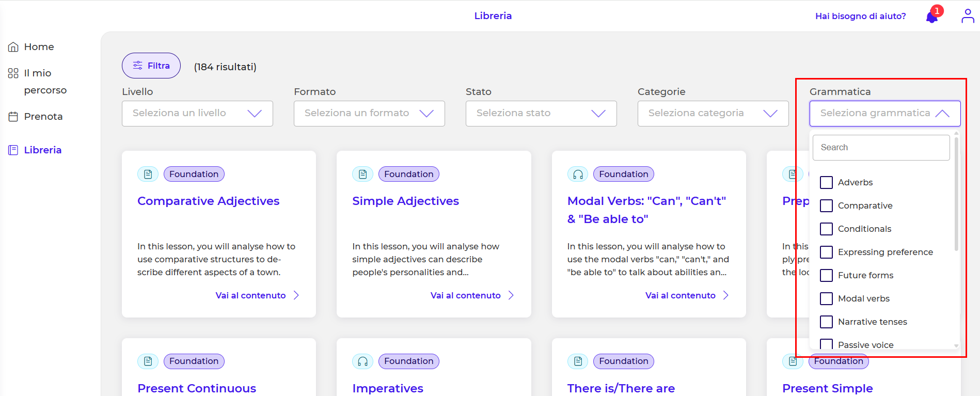Viewport: 980px width, 396px height.
Task: Open Prenota in the sidebar
Action: pyautogui.click(x=43, y=117)
